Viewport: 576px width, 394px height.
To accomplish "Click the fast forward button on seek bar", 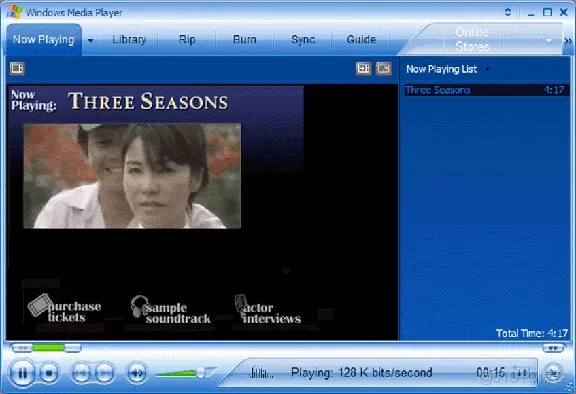I will pyautogui.click(x=554, y=347).
